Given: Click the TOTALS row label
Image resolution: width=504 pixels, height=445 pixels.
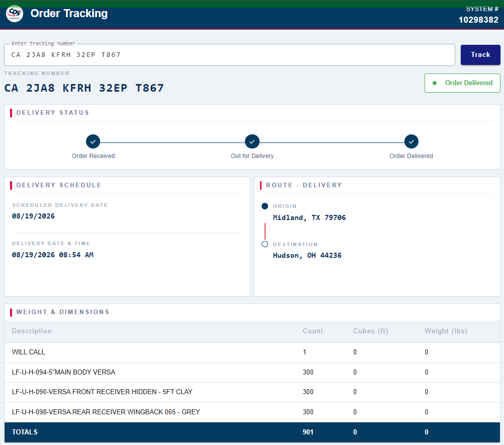Looking at the screenshot, I should (25, 432).
